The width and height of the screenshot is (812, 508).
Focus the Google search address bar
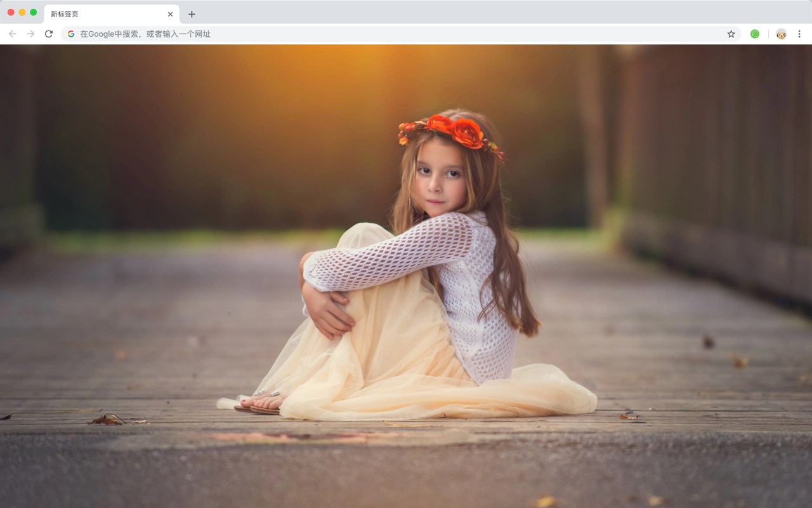point(401,34)
